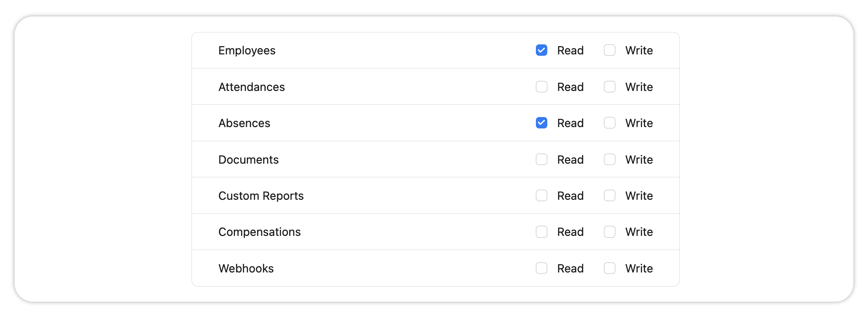Turn on Custom Reports Read access
The height and width of the screenshot is (320, 868).
click(541, 196)
